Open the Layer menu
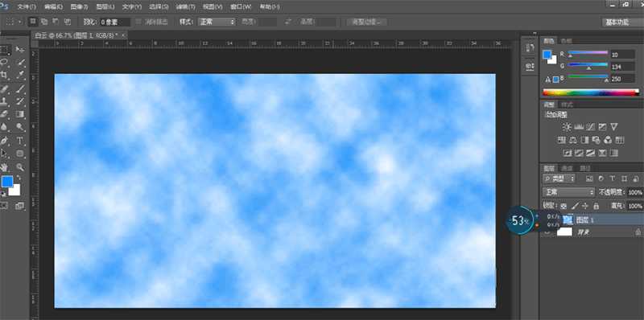The width and height of the screenshot is (644, 320). [x=105, y=7]
